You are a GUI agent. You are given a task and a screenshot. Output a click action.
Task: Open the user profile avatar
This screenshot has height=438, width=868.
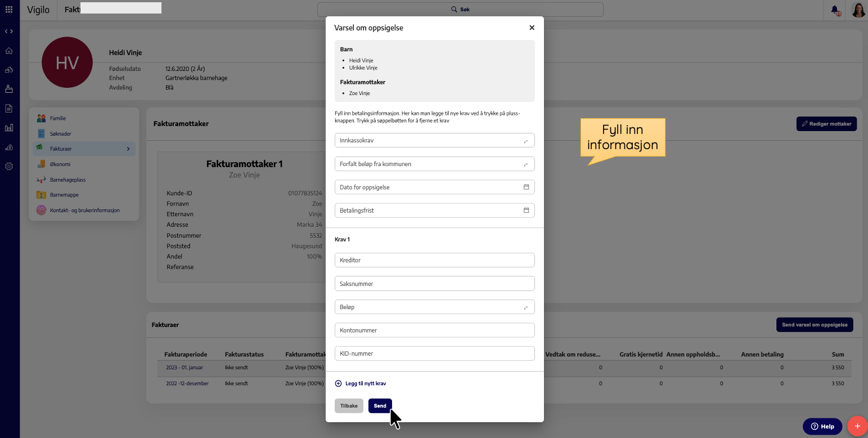pos(858,10)
